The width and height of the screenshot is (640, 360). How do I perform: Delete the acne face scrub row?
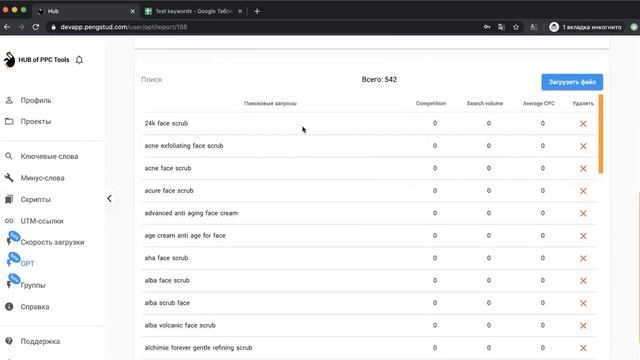click(x=583, y=169)
